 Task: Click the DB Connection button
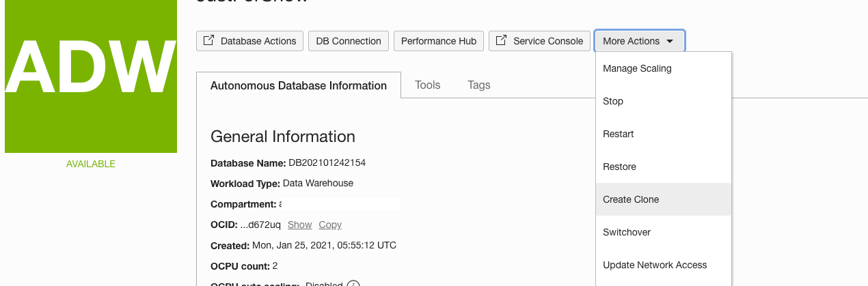point(349,41)
